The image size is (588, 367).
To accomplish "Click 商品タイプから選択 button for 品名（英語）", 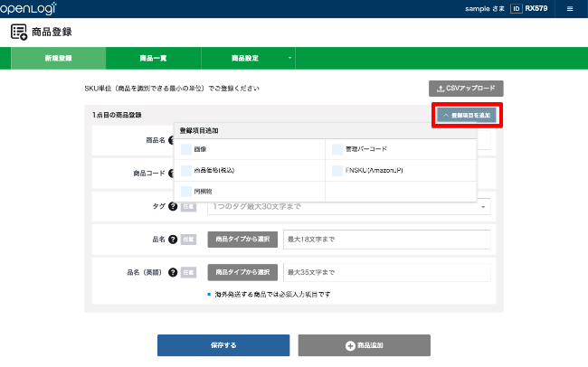I will pos(242,272).
